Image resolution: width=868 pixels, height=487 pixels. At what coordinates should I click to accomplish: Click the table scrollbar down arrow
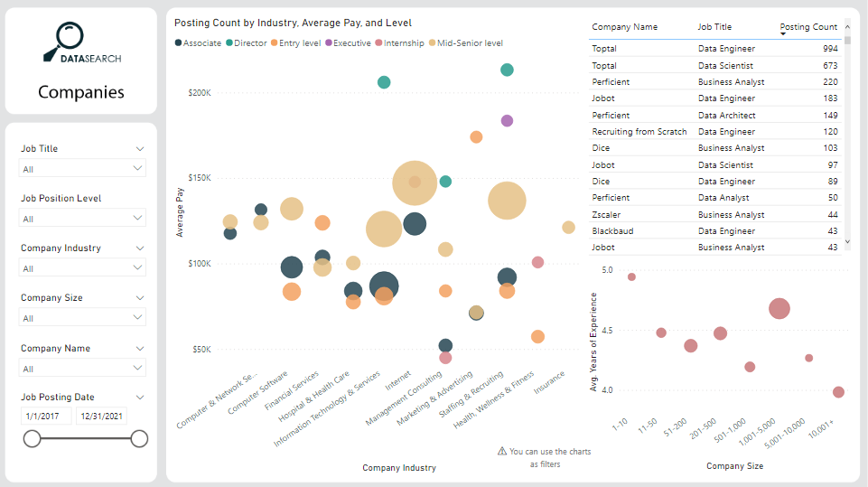click(x=847, y=243)
